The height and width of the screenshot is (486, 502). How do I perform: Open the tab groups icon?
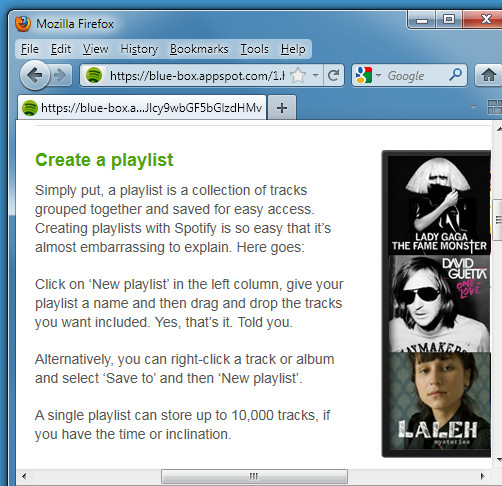coord(494,107)
